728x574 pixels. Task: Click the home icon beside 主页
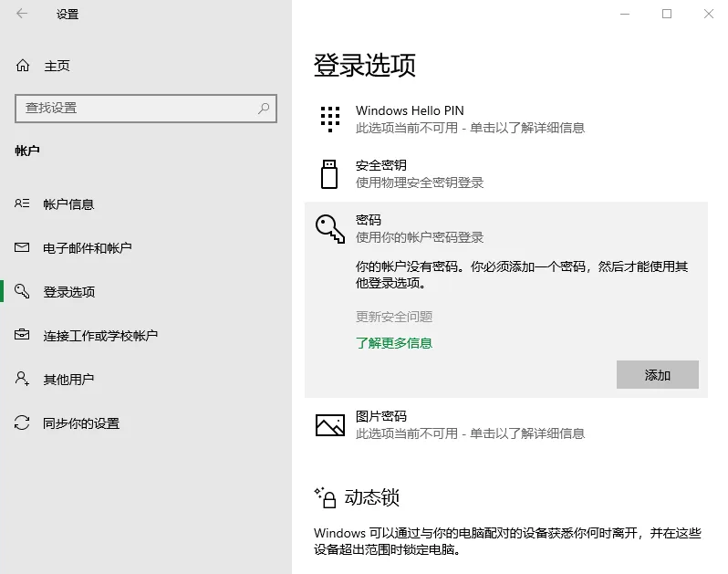pos(23,66)
